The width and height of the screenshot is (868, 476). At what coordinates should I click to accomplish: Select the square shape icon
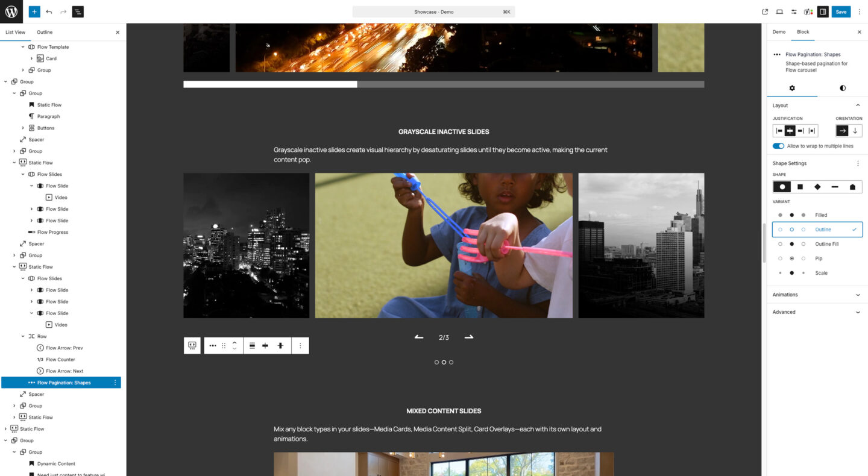pos(800,187)
